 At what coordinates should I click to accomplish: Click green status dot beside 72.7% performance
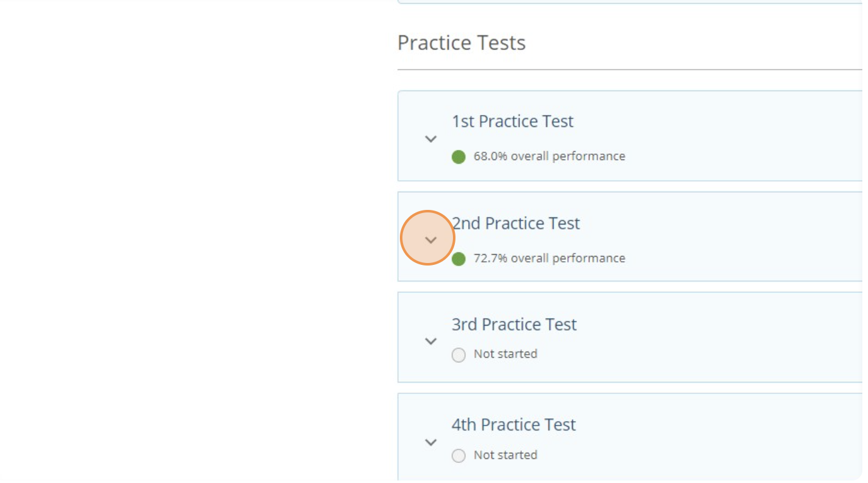tap(459, 259)
